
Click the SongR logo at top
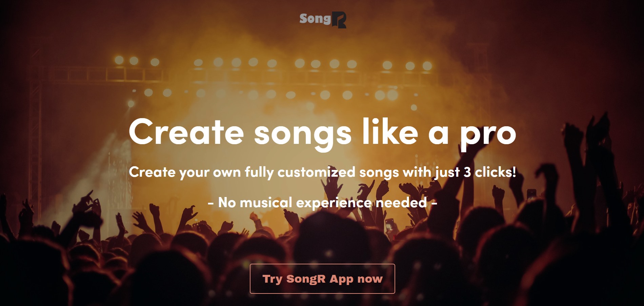323,20
